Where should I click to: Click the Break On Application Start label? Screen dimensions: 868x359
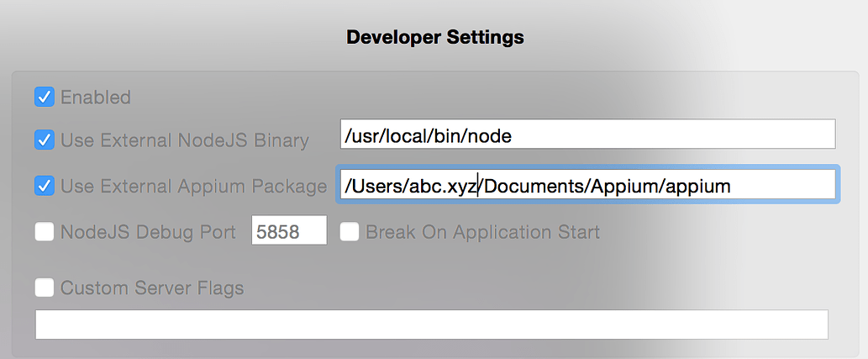(482, 232)
